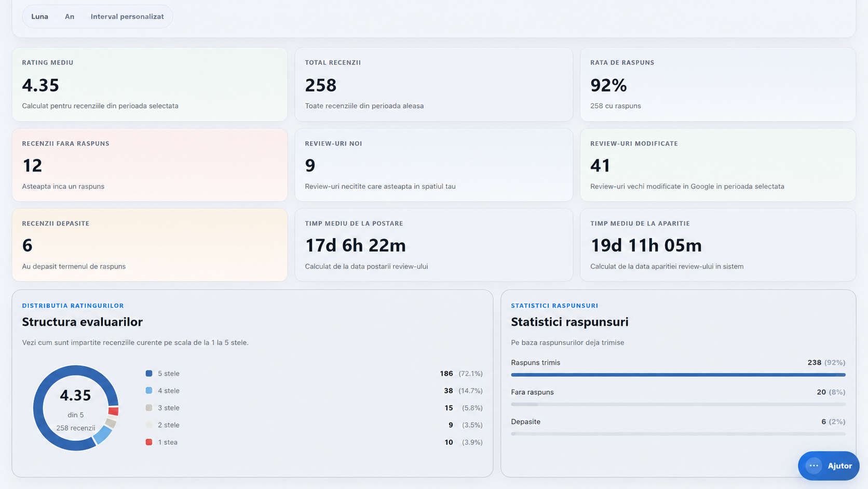Viewport: 868px width, 489px height.
Task: Click the 'Asteapta inca un raspuns' text
Action: coord(63,187)
